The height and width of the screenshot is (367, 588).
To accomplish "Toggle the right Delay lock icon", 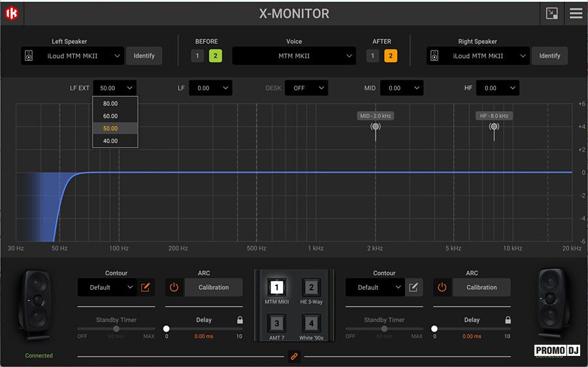I will 508,320.
